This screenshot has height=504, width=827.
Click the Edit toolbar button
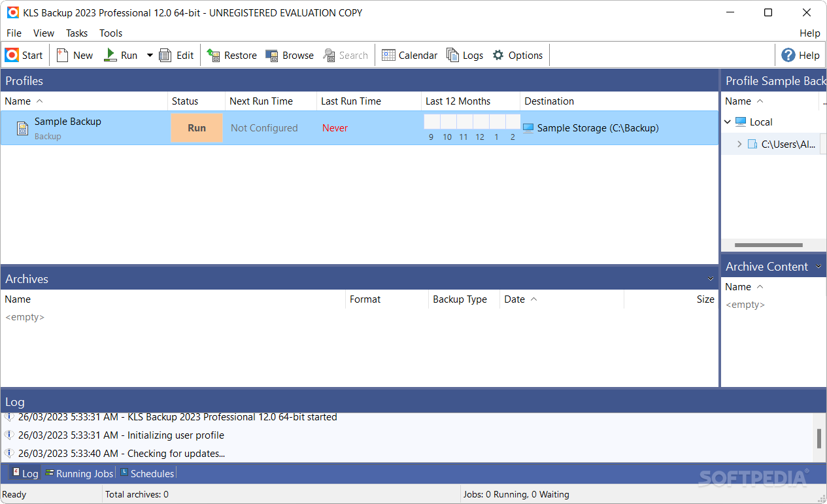(x=177, y=56)
